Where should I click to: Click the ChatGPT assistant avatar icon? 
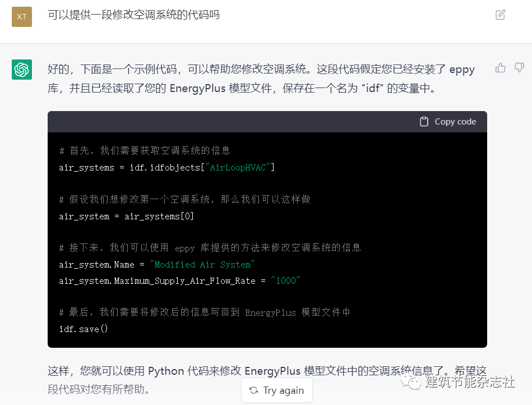tap(21, 70)
